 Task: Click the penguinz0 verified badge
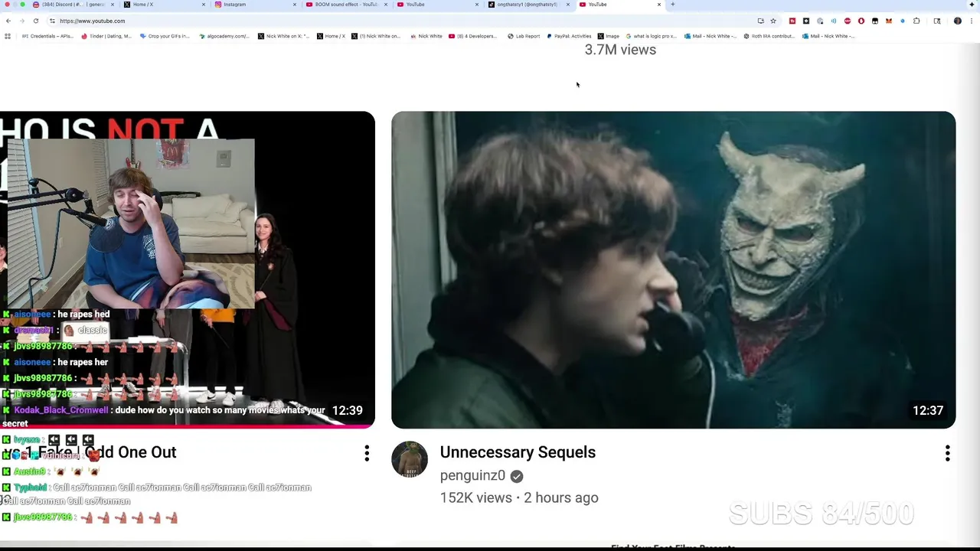[x=517, y=476]
